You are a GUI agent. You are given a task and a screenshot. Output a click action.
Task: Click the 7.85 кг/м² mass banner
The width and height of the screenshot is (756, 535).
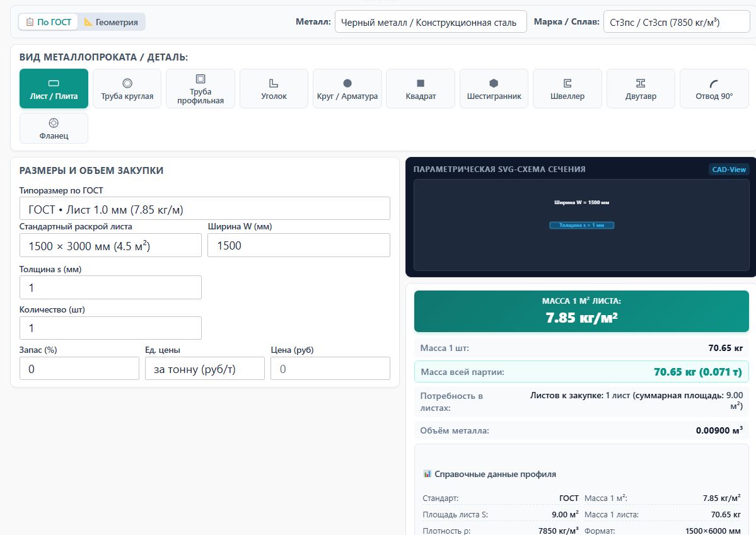[x=581, y=311]
